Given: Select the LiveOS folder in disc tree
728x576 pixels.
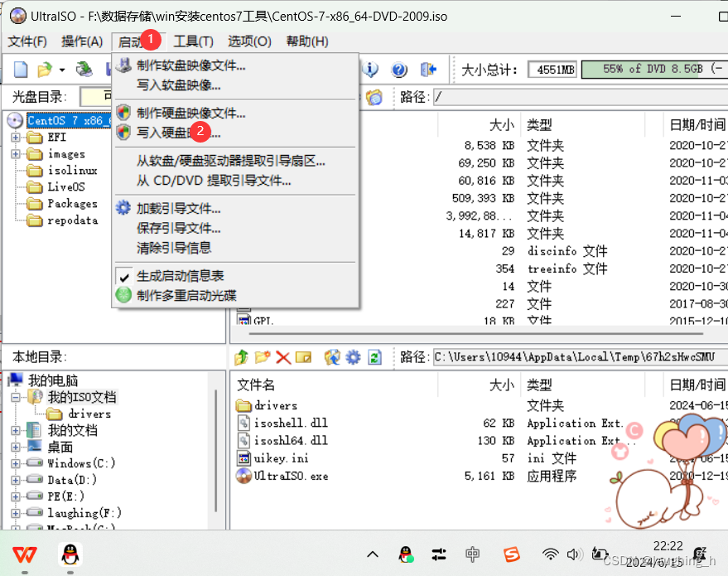Looking at the screenshot, I should 66,187.
